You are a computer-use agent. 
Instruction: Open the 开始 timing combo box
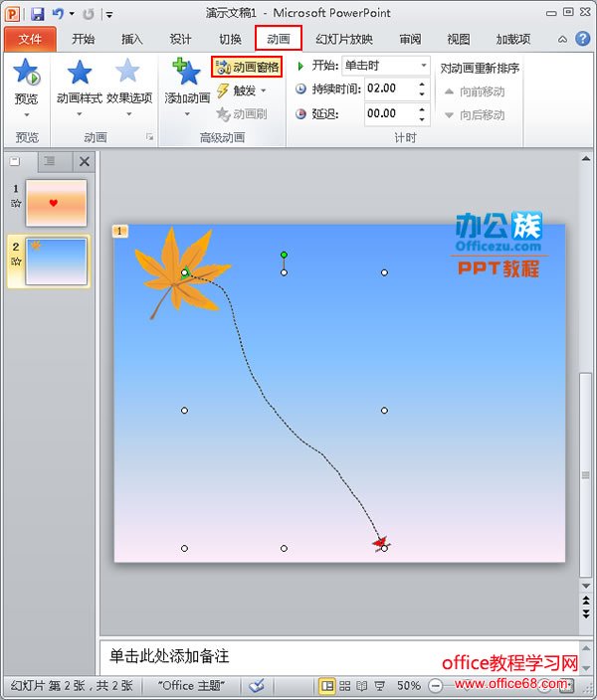pyautogui.click(x=386, y=66)
